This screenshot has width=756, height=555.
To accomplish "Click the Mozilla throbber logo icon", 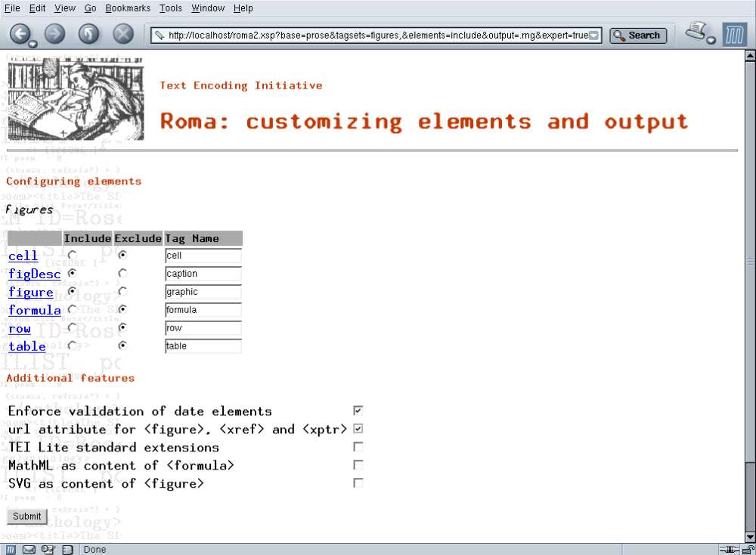I will (734, 35).
